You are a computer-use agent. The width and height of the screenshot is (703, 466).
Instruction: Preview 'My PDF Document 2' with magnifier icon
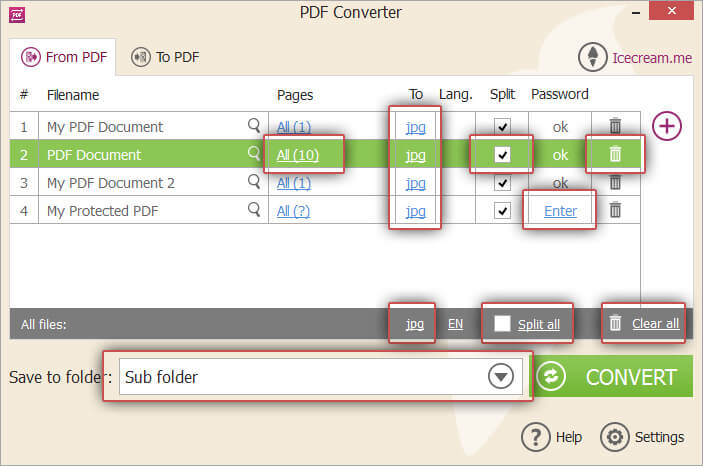254,182
